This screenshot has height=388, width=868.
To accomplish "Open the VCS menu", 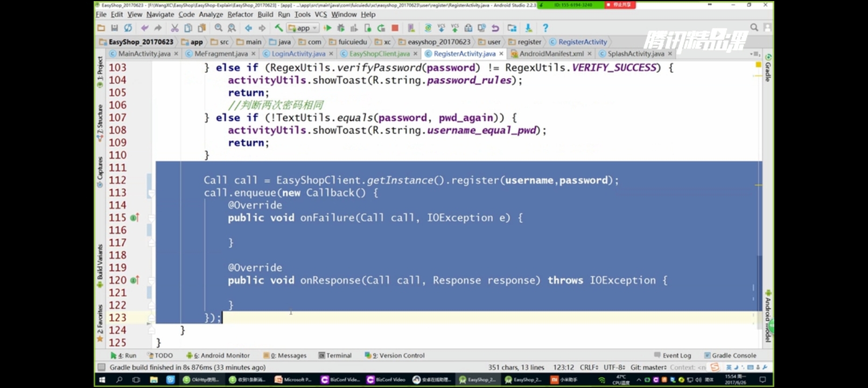I will pos(321,15).
